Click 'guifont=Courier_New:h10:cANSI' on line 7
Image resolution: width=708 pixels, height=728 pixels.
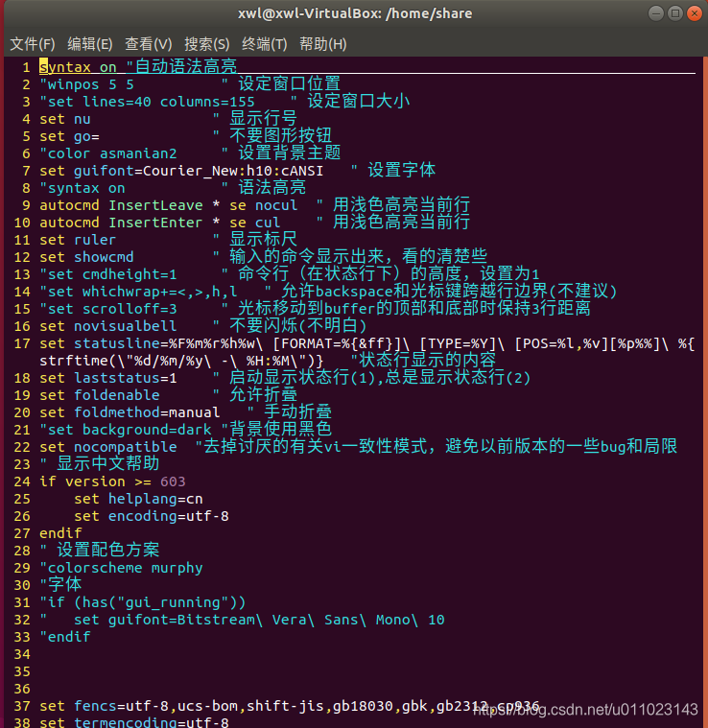(199, 171)
